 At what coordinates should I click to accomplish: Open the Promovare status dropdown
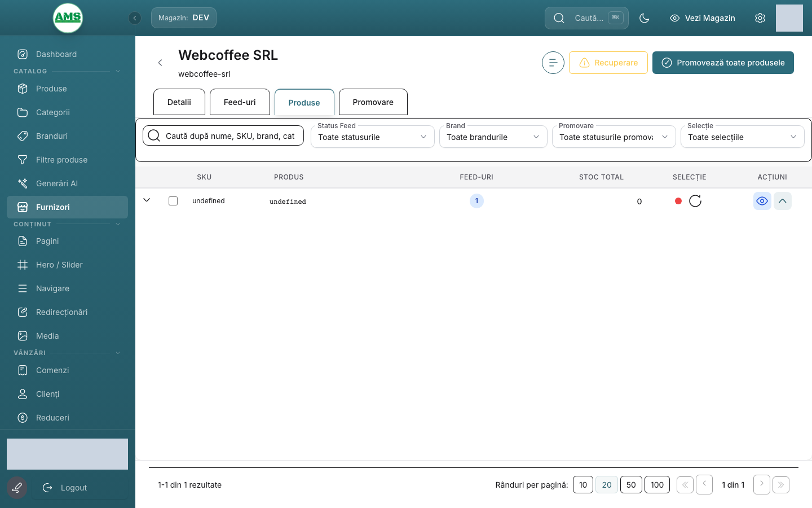coord(614,137)
